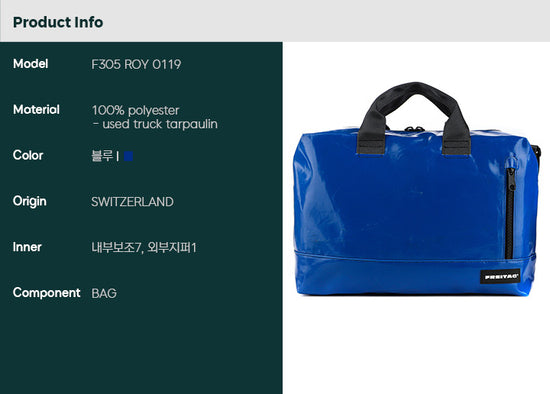Image resolution: width=550 pixels, height=394 pixels.
Task: Click the Material label
Action: (36, 109)
